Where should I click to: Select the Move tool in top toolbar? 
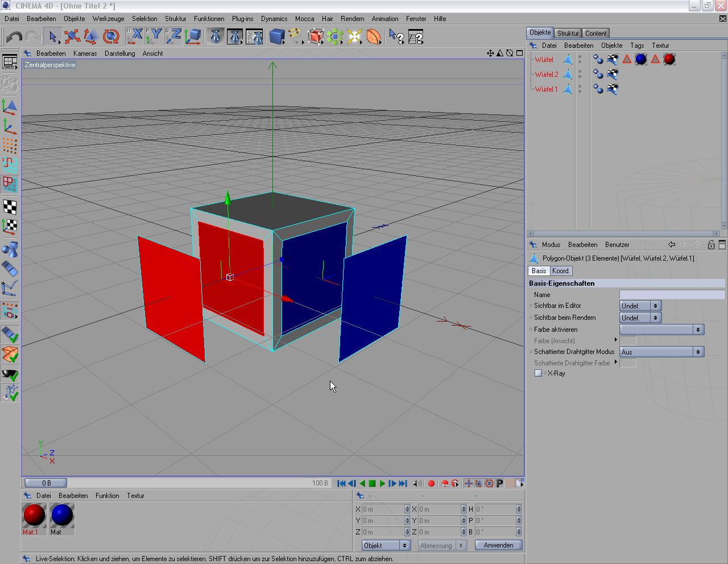click(x=72, y=37)
